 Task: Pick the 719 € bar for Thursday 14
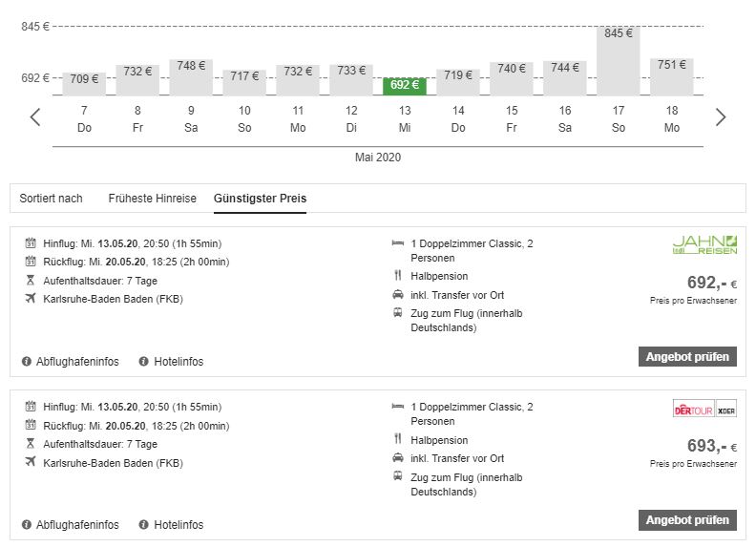click(x=458, y=81)
